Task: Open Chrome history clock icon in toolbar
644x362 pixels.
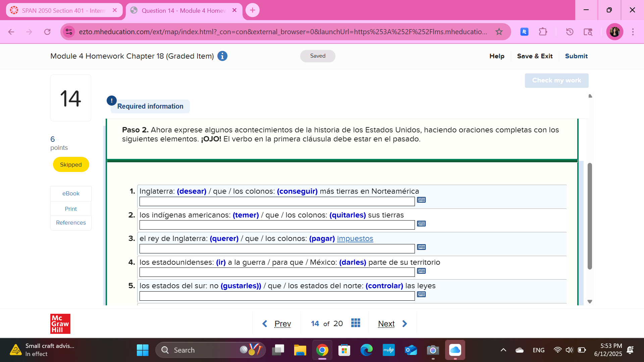Action: point(570,32)
